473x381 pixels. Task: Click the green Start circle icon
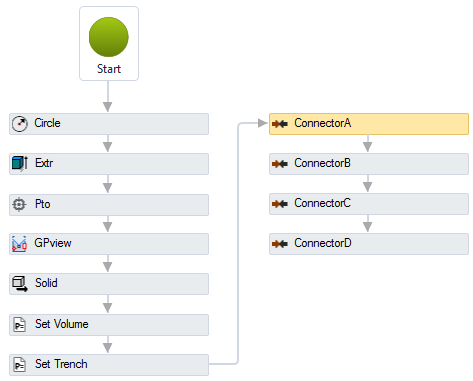(x=109, y=37)
